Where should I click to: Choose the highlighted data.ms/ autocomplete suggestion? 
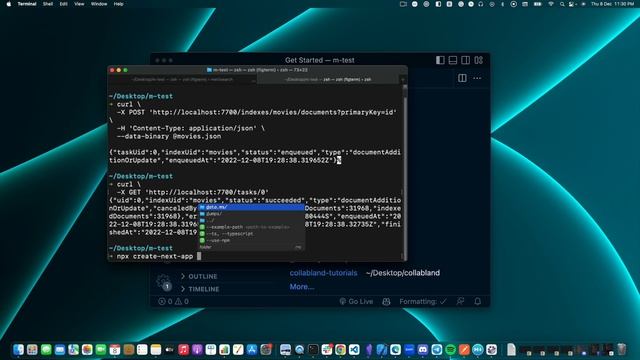251,207
